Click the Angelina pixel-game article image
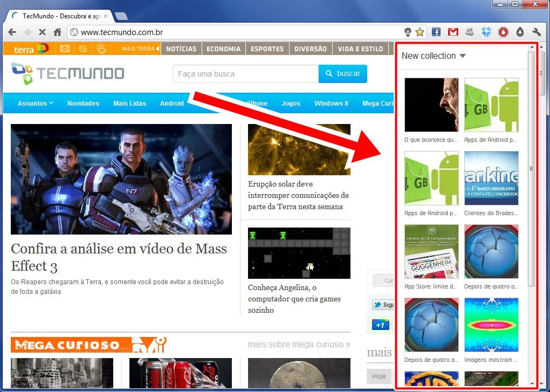The width and height of the screenshot is (550, 392). coord(299,253)
